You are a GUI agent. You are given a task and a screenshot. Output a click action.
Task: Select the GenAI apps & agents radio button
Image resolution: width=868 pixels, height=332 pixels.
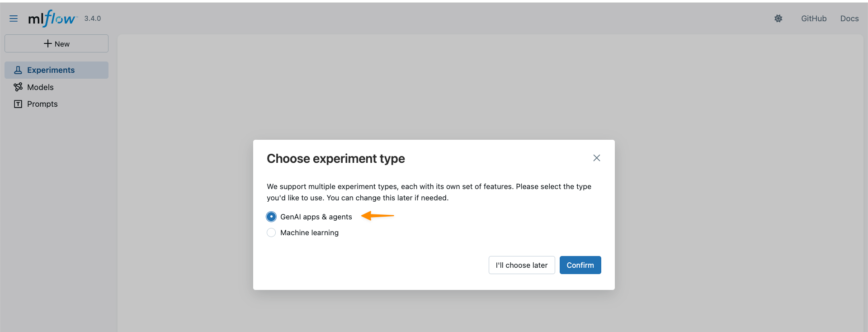point(271,217)
